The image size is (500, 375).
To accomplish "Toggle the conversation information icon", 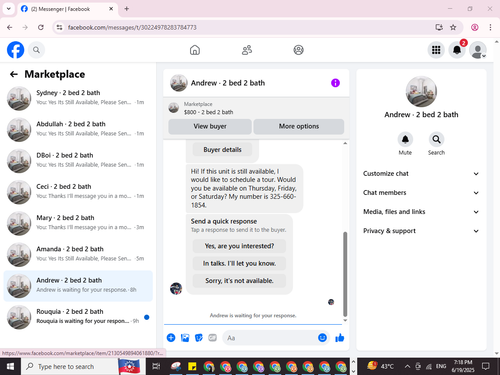I will (x=335, y=83).
